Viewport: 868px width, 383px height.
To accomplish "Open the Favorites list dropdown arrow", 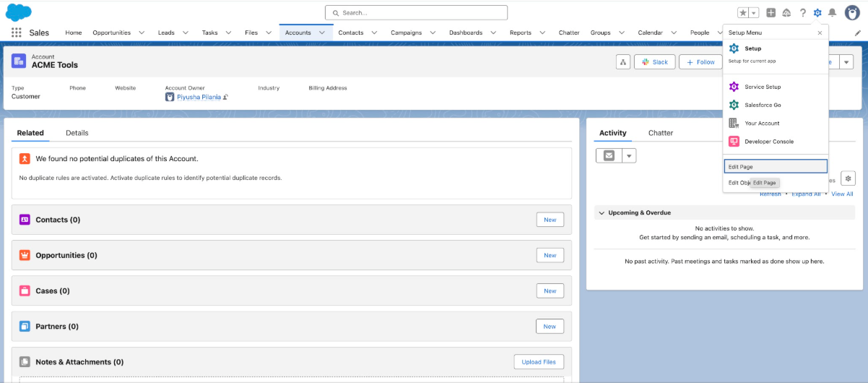I will pyautogui.click(x=754, y=13).
